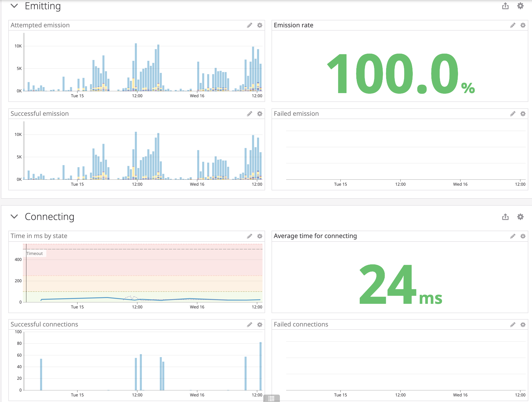Viewport: 532px width, 402px height.
Task: Click the Failed emission widget title
Action: coord(296,113)
